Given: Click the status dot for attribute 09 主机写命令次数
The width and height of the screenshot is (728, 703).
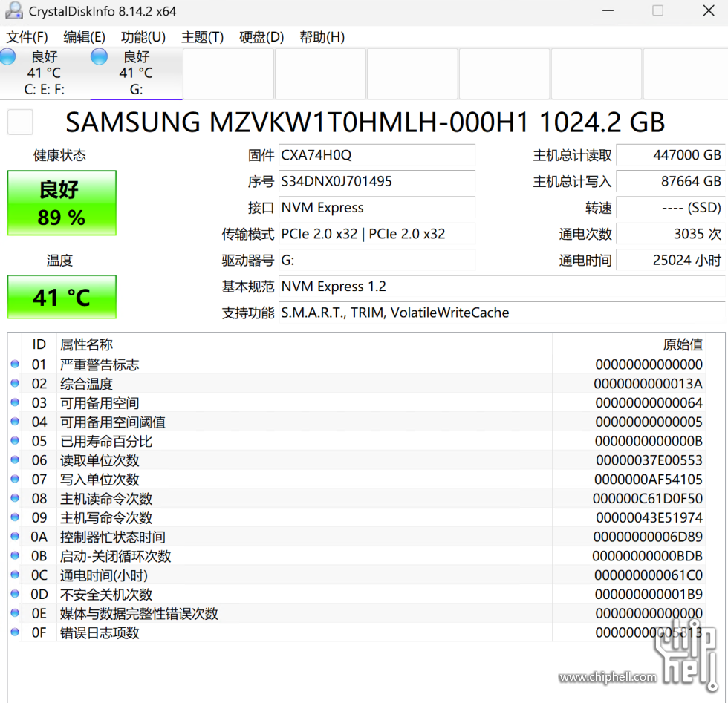Looking at the screenshot, I should pyautogui.click(x=15, y=517).
